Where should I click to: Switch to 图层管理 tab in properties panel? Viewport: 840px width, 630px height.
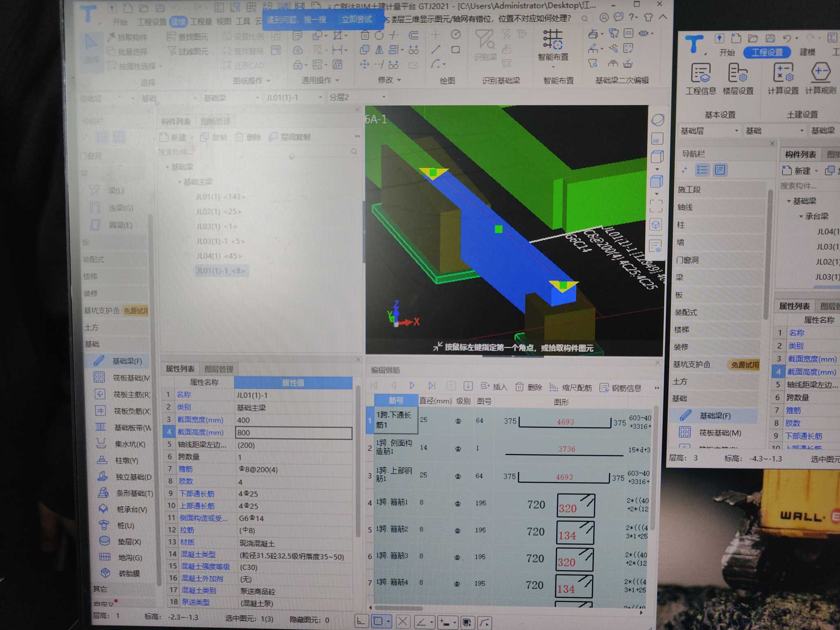tap(219, 369)
